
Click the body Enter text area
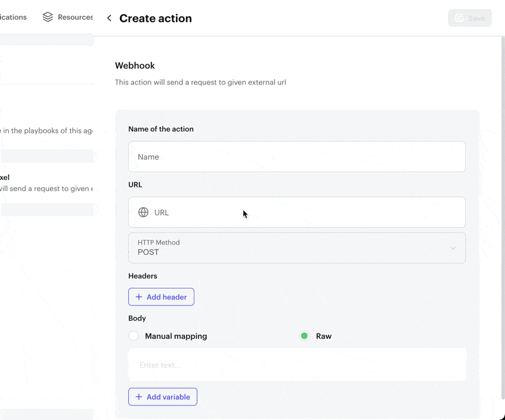[x=297, y=365]
